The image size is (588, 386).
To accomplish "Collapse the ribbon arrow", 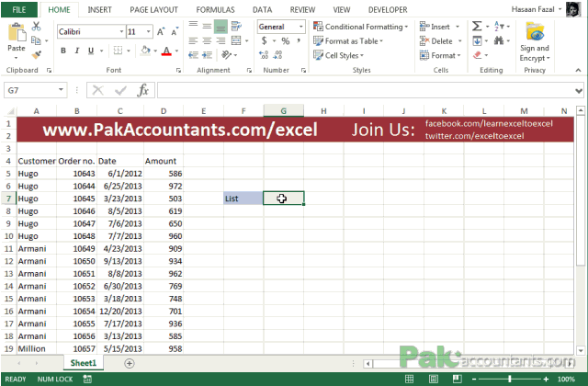I will [578, 70].
